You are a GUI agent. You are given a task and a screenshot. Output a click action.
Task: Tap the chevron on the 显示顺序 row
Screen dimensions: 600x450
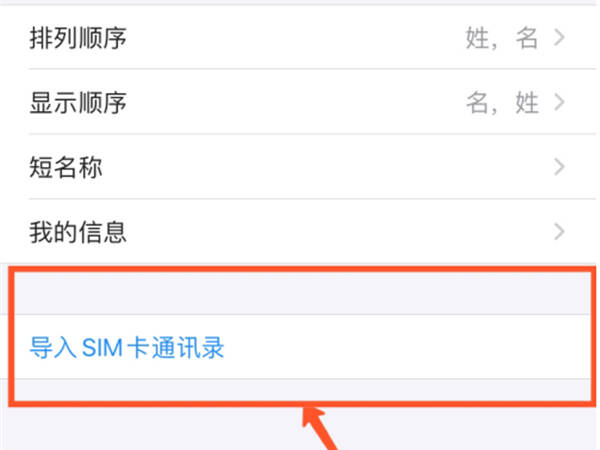pos(559,102)
